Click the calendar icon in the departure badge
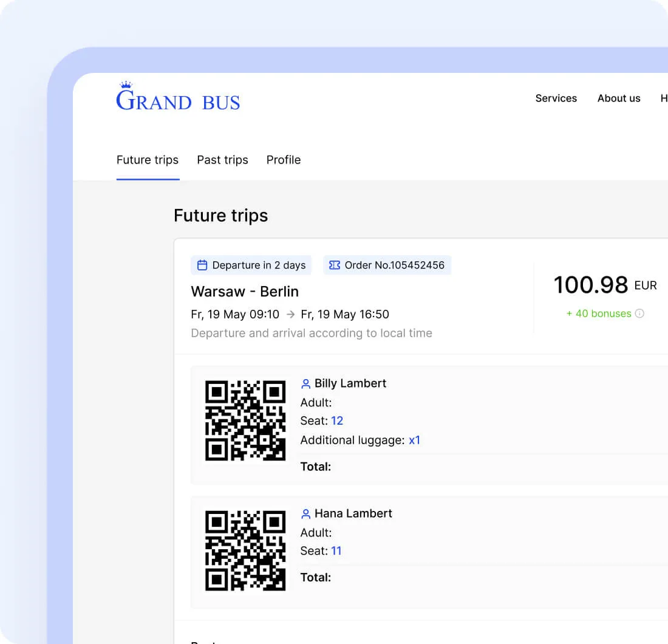 [202, 265]
